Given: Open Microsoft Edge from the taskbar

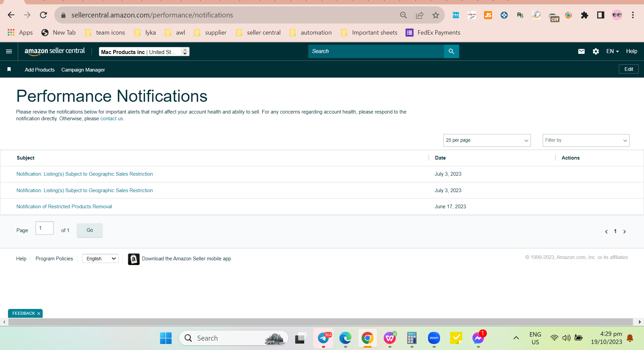Looking at the screenshot, I should (345, 338).
